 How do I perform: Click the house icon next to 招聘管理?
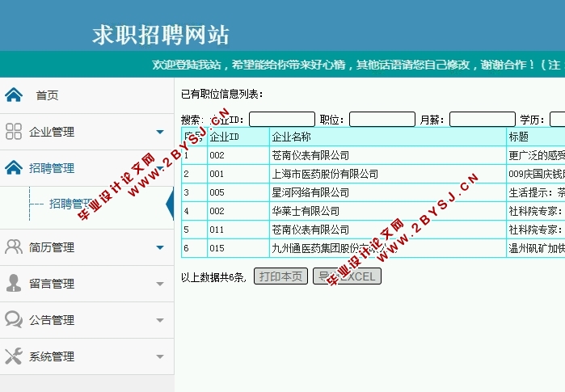(14, 168)
